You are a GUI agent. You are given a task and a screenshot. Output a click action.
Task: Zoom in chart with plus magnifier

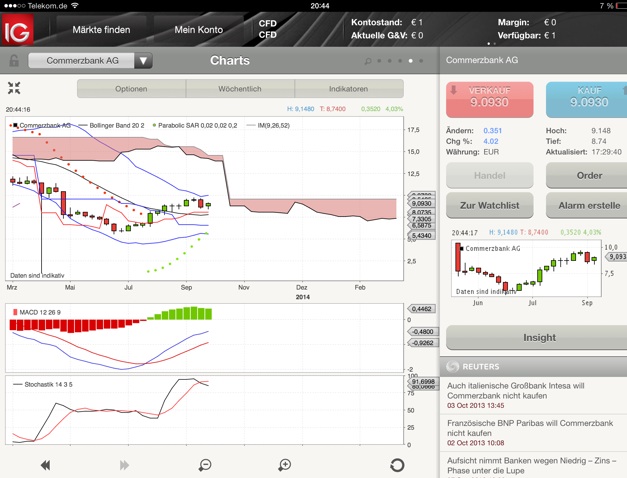284,465
